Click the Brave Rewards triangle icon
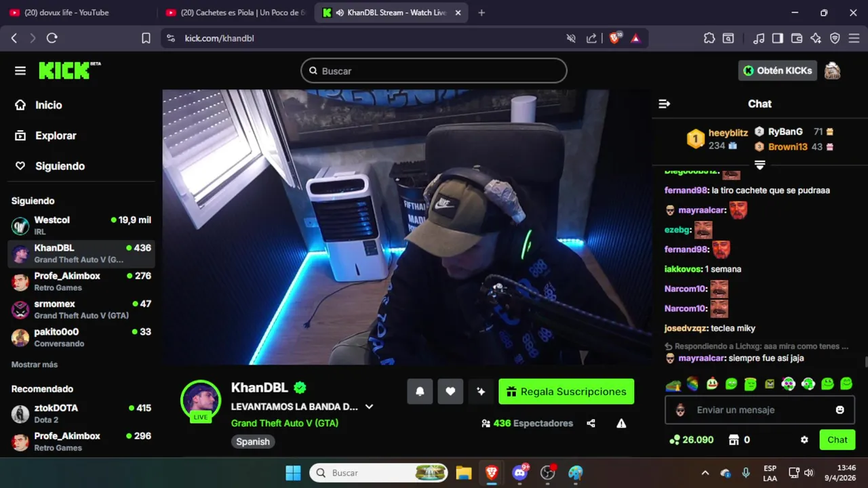Image resolution: width=868 pixels, height=488 pixels. tap(635, 39)
